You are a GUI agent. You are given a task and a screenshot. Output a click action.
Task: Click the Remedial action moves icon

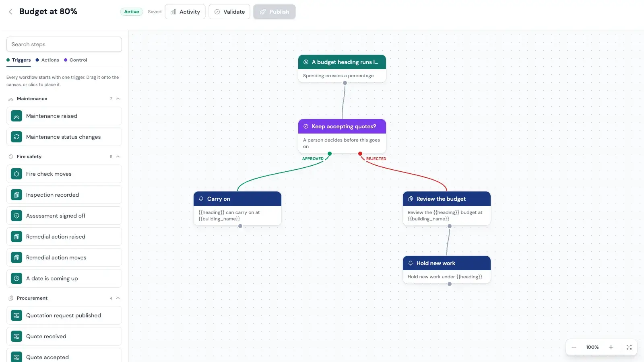click(17, 257)
